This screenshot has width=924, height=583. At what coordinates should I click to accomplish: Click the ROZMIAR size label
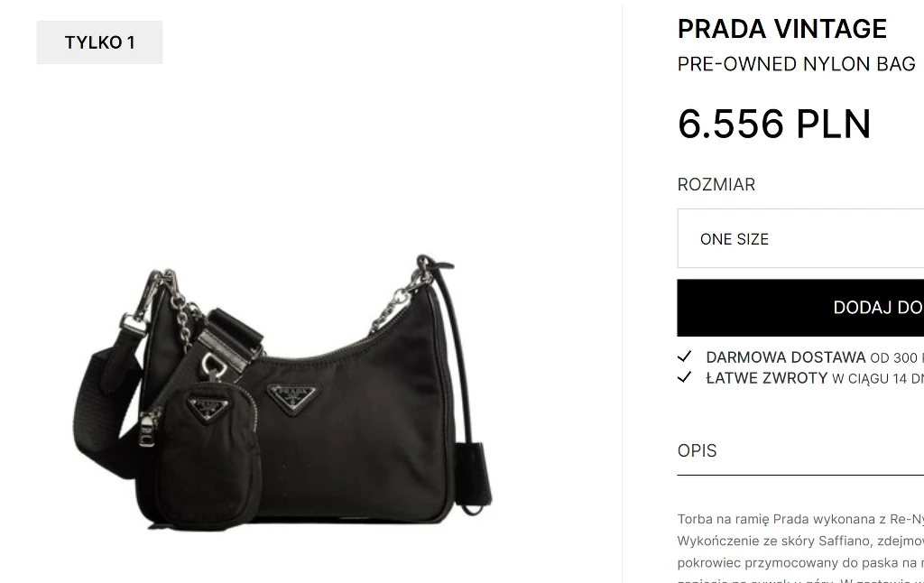pyautogui.click(x=716, y=184)
